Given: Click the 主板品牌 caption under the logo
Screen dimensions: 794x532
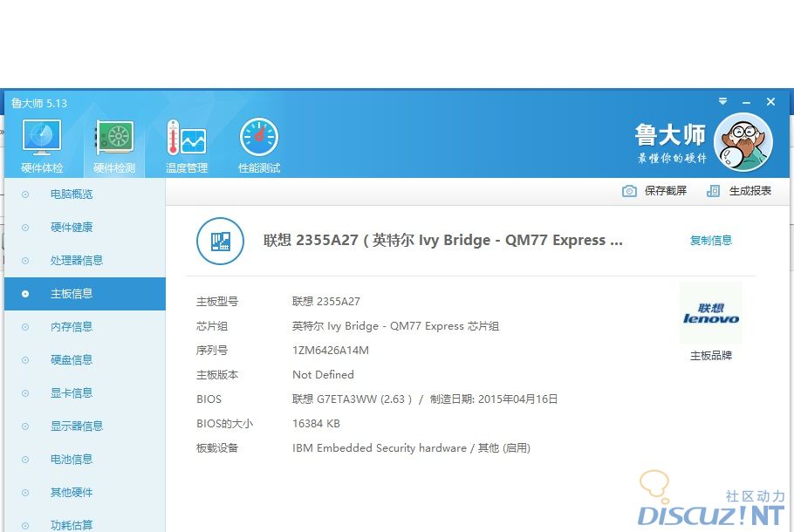Looking at the screenshot, I should click(711, 356).
